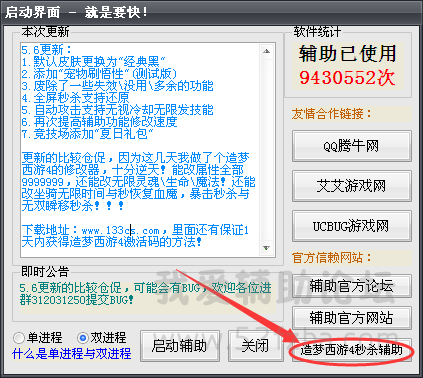Viewport: 423px width, 378px height.
Task: Click the update log's scrollbar track
Action: click(266, 150)
